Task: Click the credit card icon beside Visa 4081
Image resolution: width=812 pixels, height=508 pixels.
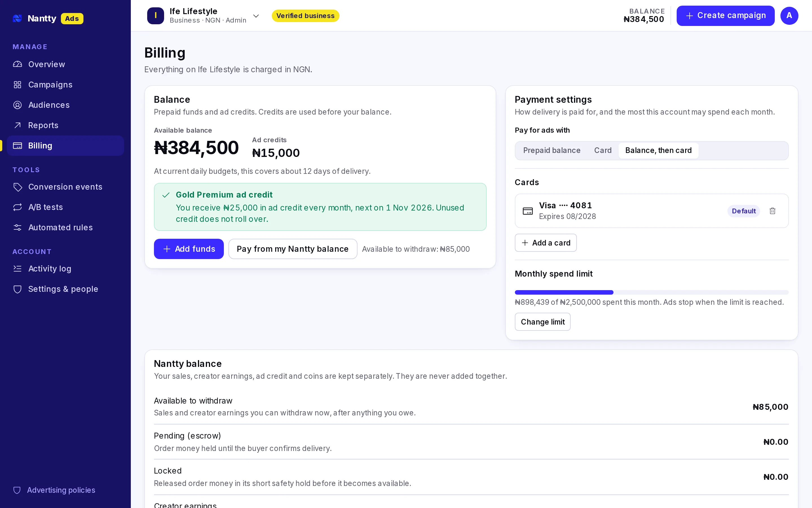Action: 528,211
